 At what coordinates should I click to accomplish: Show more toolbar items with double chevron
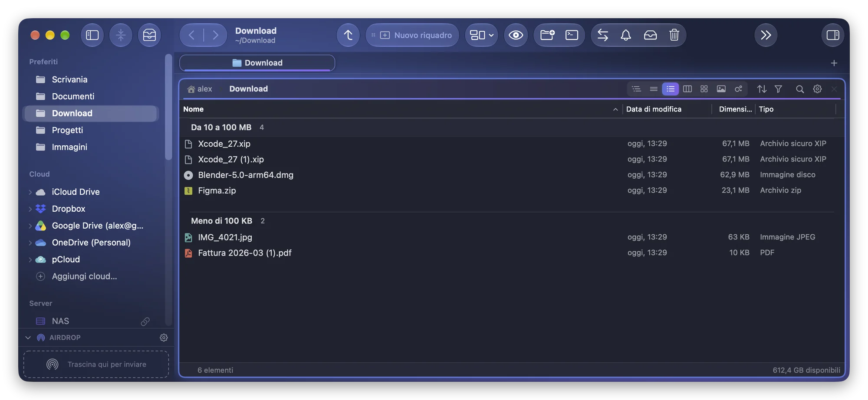pyautogui.click(x=766, y=35)
